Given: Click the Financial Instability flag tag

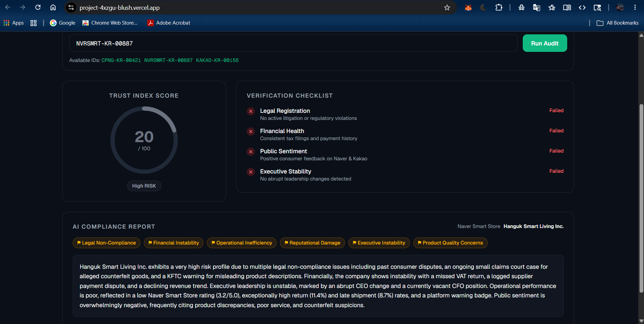Looking at the screenshot, I should (173, 243).
